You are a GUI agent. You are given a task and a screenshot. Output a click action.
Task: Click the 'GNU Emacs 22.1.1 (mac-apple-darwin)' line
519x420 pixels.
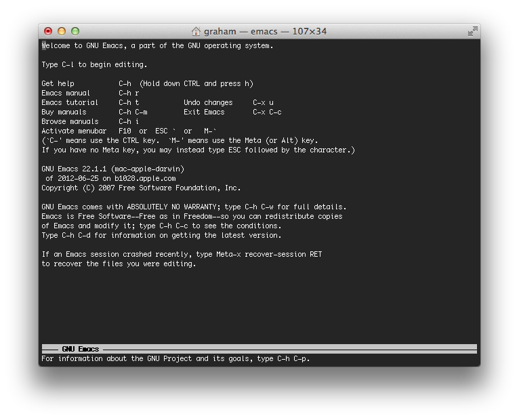(x=113, y=169)
